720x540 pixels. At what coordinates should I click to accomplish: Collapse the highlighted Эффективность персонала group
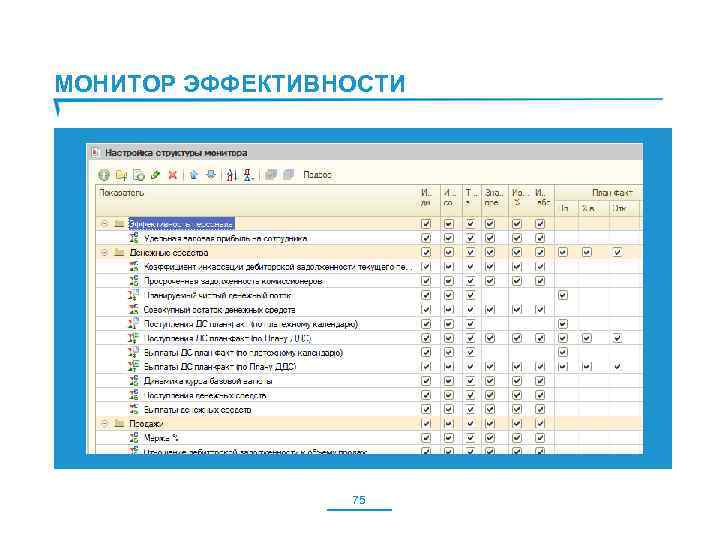(105, 224)
